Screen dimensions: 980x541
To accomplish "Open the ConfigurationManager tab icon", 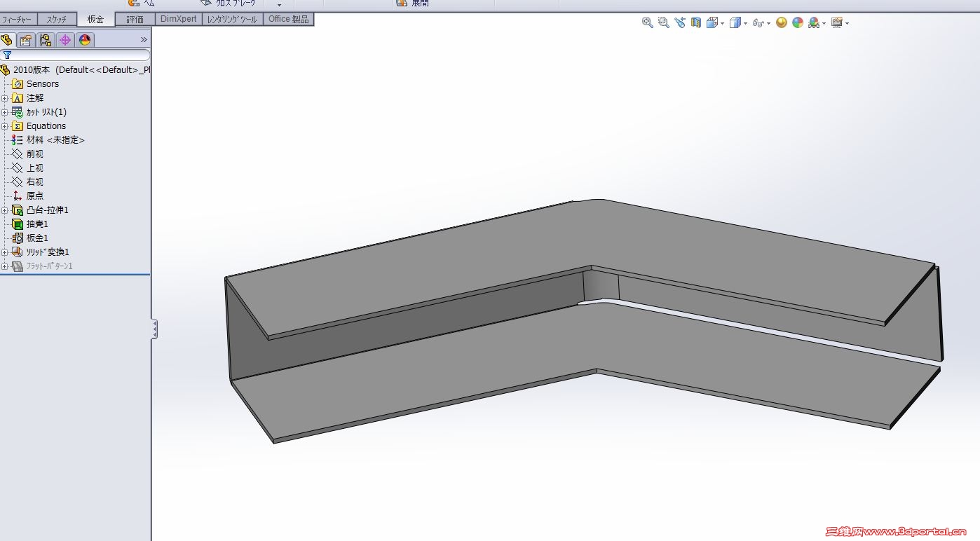I will pyautogui.click(x=46, y=40).
